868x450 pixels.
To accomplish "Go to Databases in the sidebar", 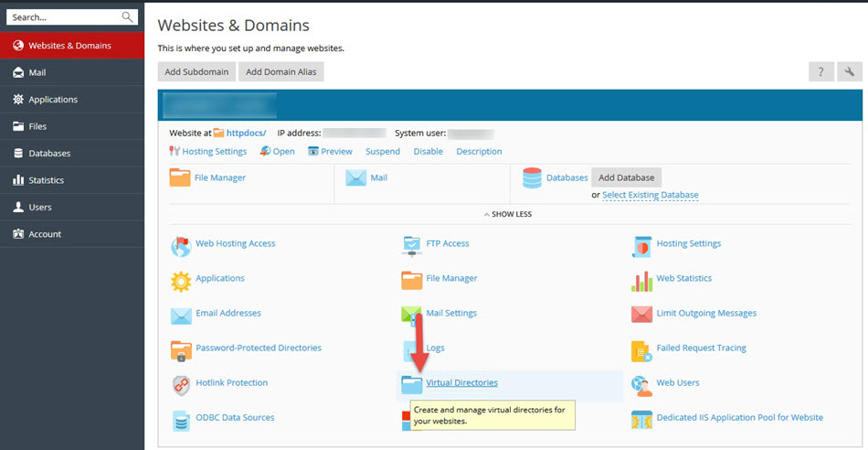I will (49, 153).
